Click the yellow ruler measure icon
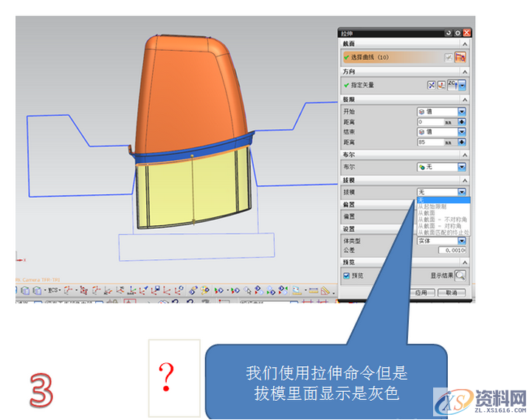The height and width of the screenshot is (420, 532). (x=313, y=291)
